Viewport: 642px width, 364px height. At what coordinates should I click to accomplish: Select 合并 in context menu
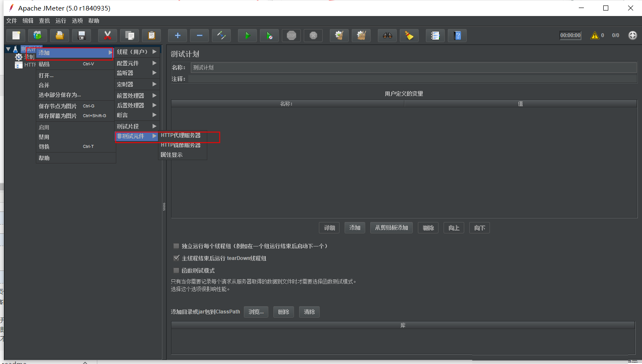coord(75,85)
